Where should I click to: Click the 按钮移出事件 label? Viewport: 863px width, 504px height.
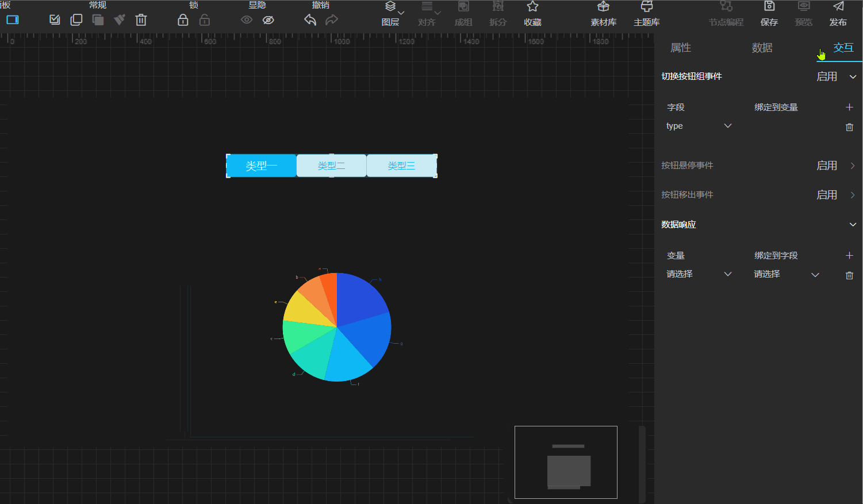click(x=687, y=195)
